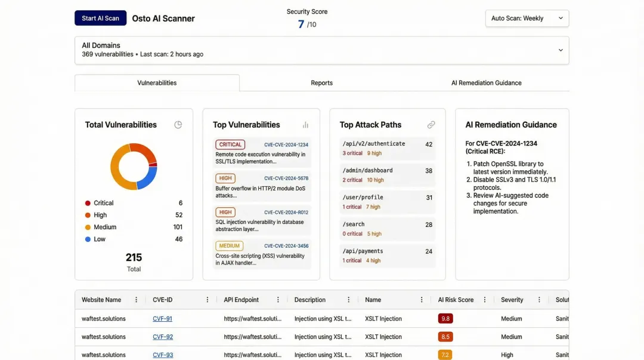Toggle the Critical legend item in the chart
The image size is (644, 360).
(x=104, y=202)
